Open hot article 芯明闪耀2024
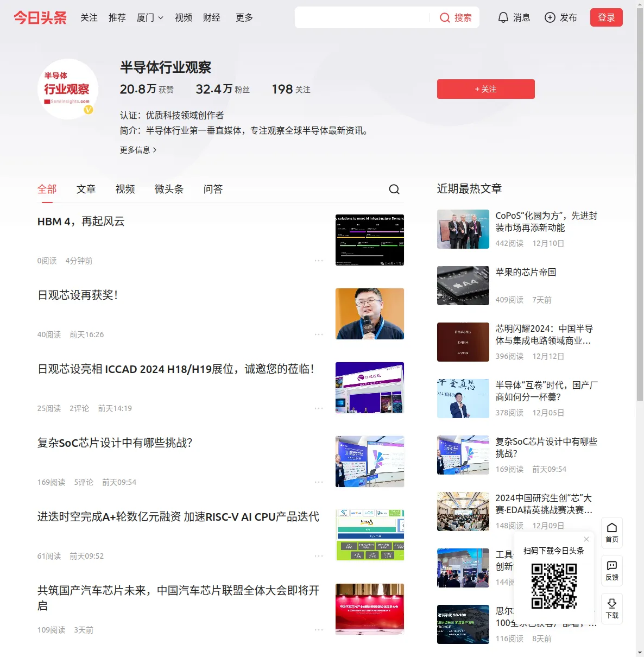Viewport: 644px width, 657px height. [544, 334]
